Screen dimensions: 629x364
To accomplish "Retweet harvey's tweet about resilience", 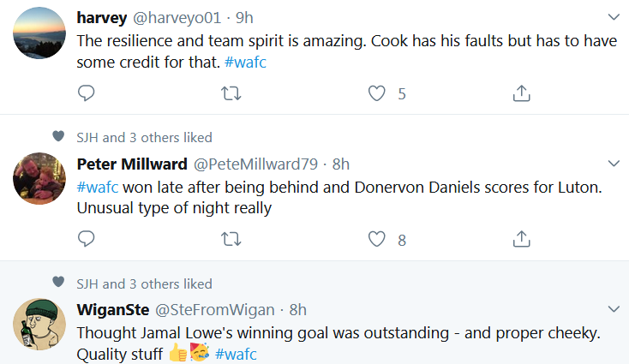I will (231, 93).
